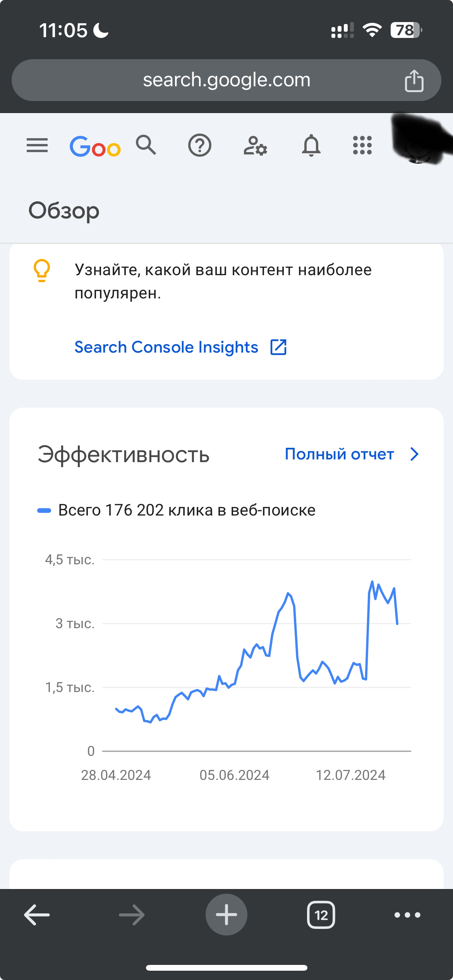Tap the share icon in address bar
Screen dimensions: 453x980
click(x=414, y=81)
